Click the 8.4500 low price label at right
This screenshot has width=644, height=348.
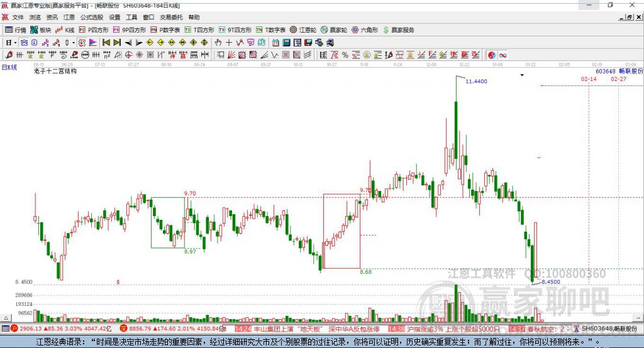[x=551, y=282]
